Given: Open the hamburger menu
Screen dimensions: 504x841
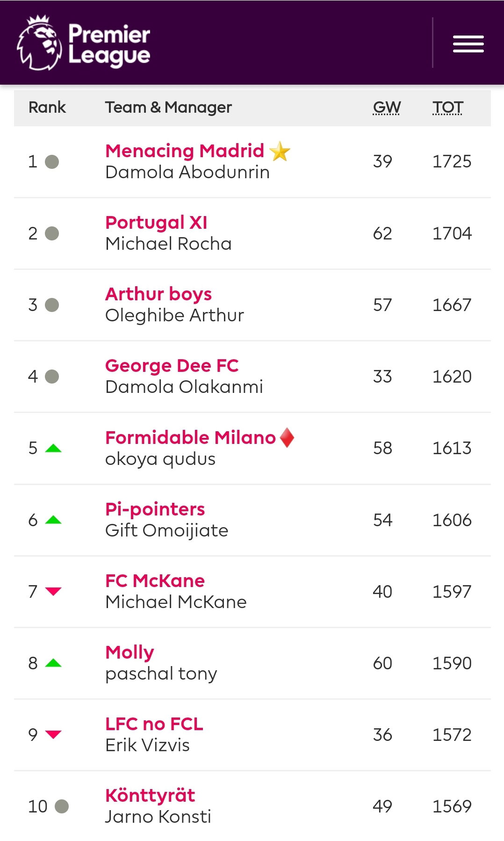Looking at the screenshot, I should coord(468,44).
